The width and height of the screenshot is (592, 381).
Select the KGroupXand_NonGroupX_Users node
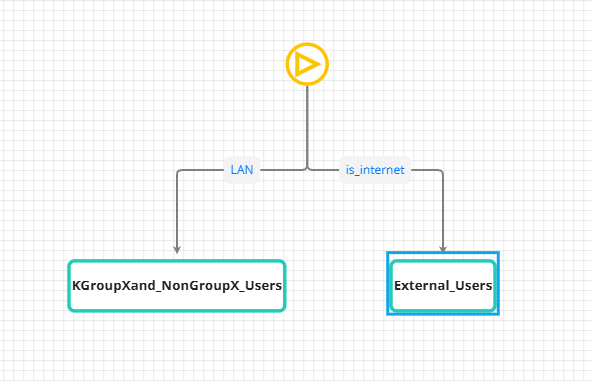click(177, 285)
